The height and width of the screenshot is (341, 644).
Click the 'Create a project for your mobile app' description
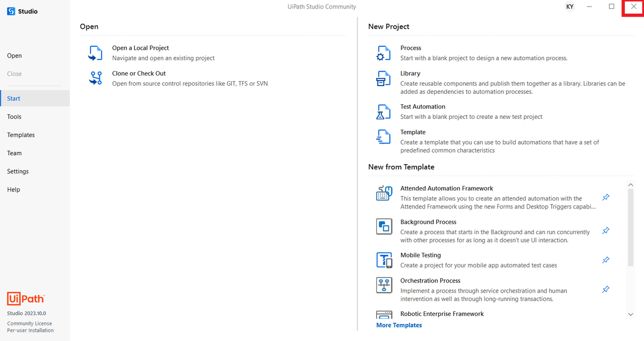478,265
